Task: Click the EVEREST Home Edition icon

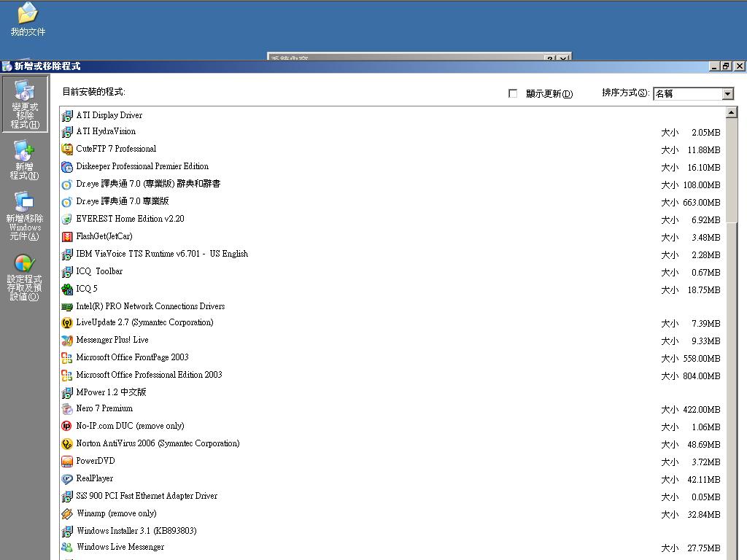Action: [67, 219]
